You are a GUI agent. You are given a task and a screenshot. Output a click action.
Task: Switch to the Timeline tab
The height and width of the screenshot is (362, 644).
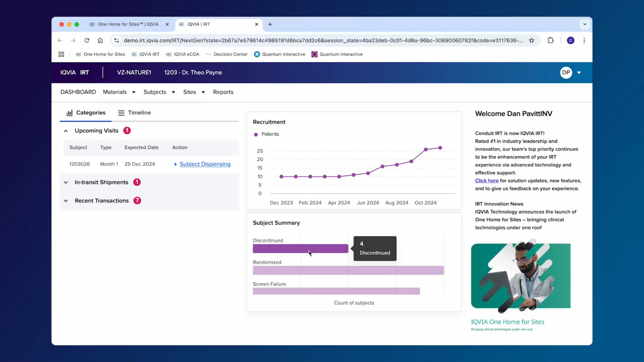[x=134, y=113]
